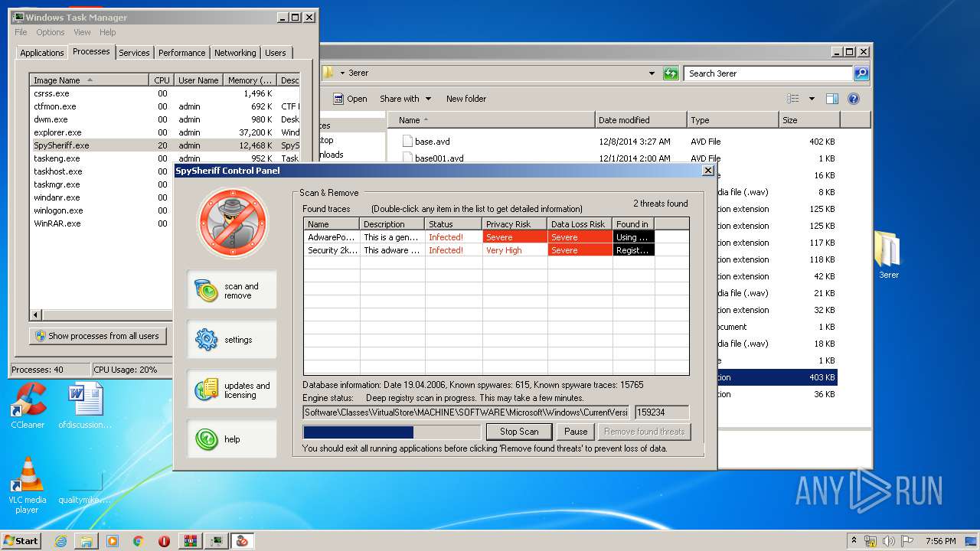980x551 pixels.
Task: Open Task Manager View menu
Action: coord(82,32)
